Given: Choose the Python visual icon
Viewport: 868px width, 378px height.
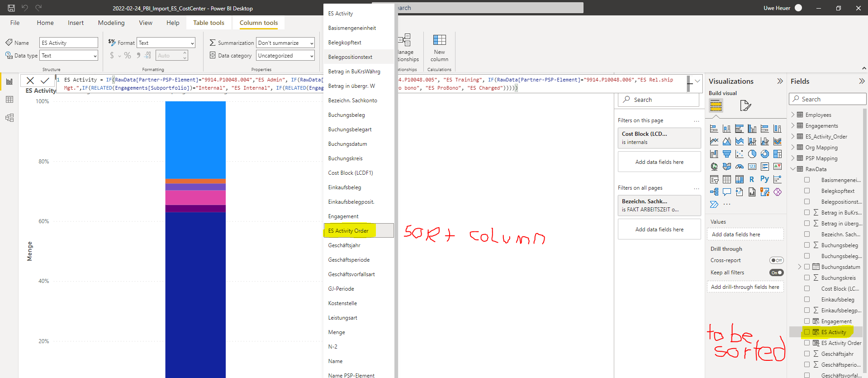Looking at the screenshot, I should 764,179.
